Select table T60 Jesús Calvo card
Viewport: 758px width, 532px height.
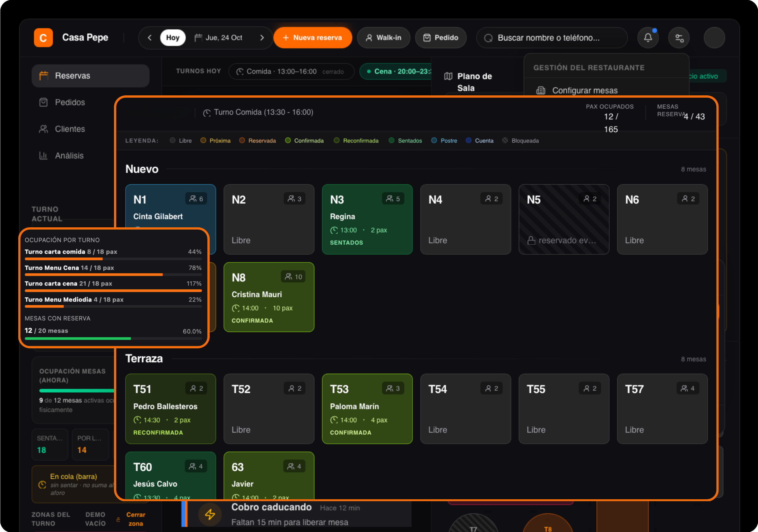coord(171,475)
